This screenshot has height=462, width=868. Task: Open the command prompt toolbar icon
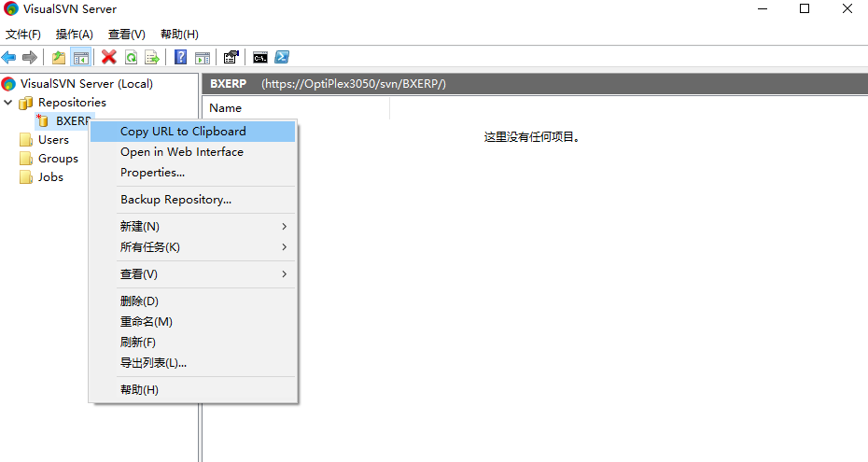260,57
